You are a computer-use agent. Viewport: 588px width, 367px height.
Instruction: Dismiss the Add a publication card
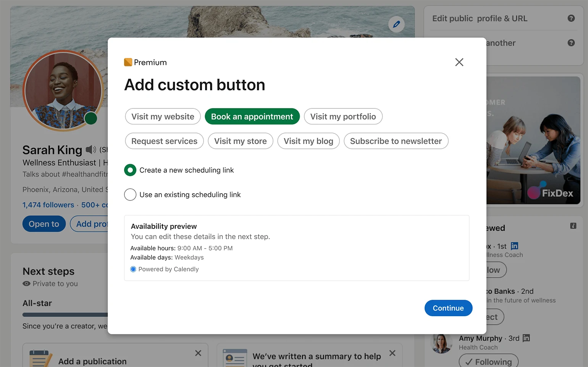pyautogui.click(x=198, y=353)
